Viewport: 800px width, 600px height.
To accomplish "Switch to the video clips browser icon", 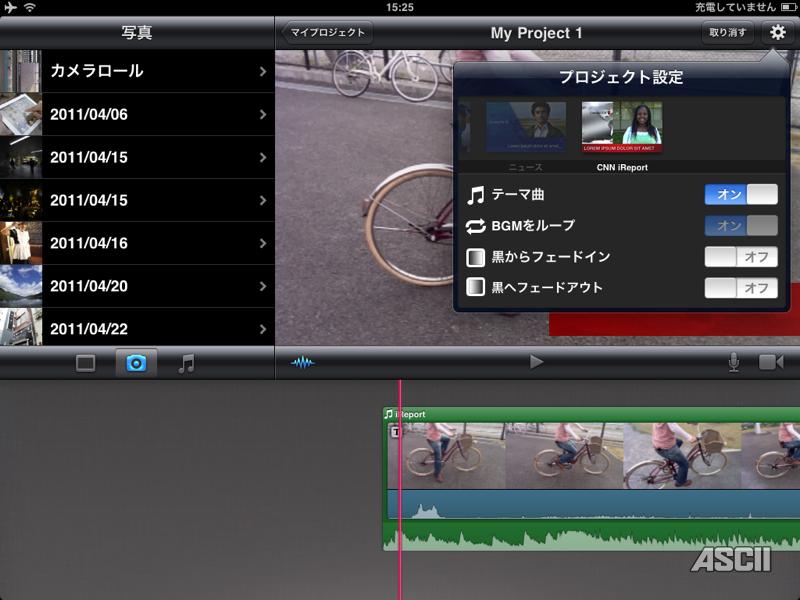I will [x=86, y=364].
